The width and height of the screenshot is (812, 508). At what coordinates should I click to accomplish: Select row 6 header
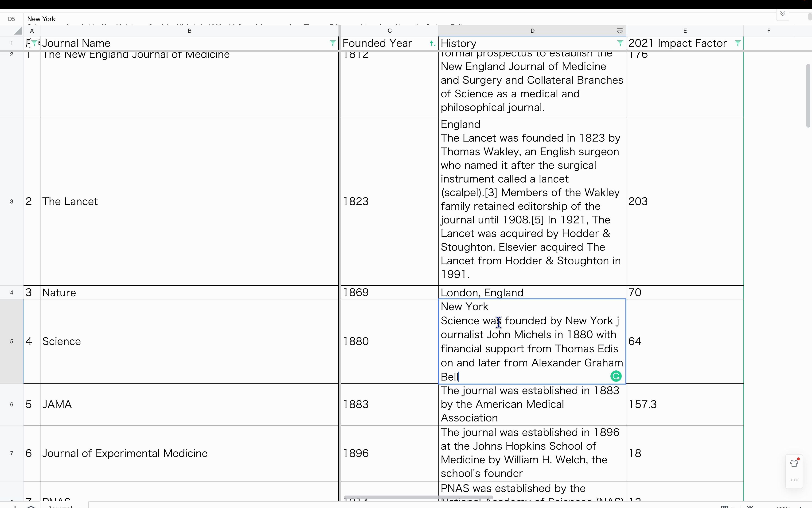coord(12,404)
